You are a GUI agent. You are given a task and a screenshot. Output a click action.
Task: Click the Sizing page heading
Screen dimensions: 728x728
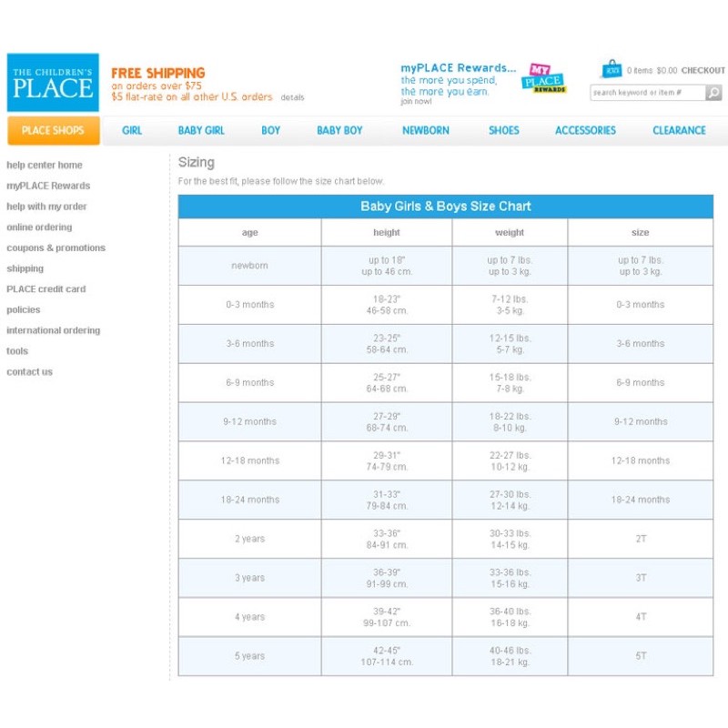(x=197, y=163)
